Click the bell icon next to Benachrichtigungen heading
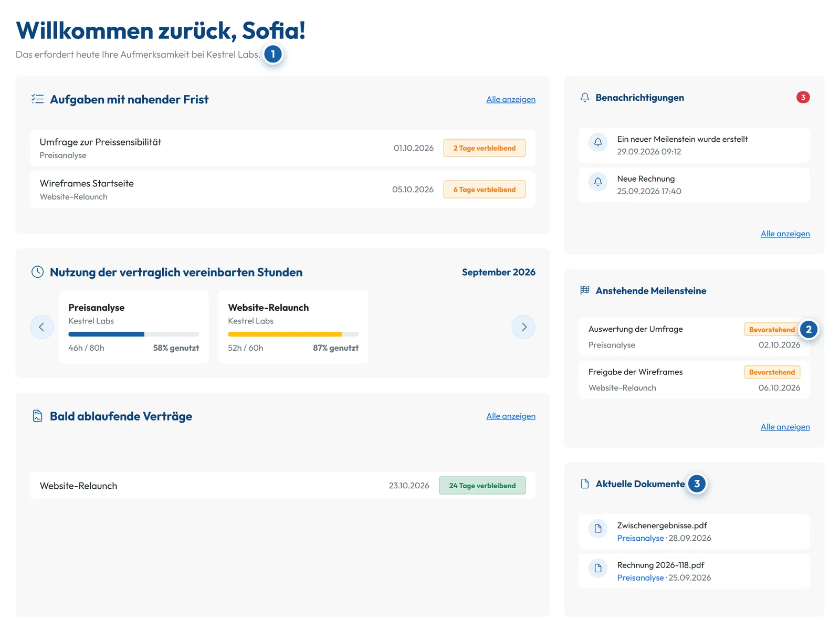This screenshot has width=840, height=630. coord(585,98)
